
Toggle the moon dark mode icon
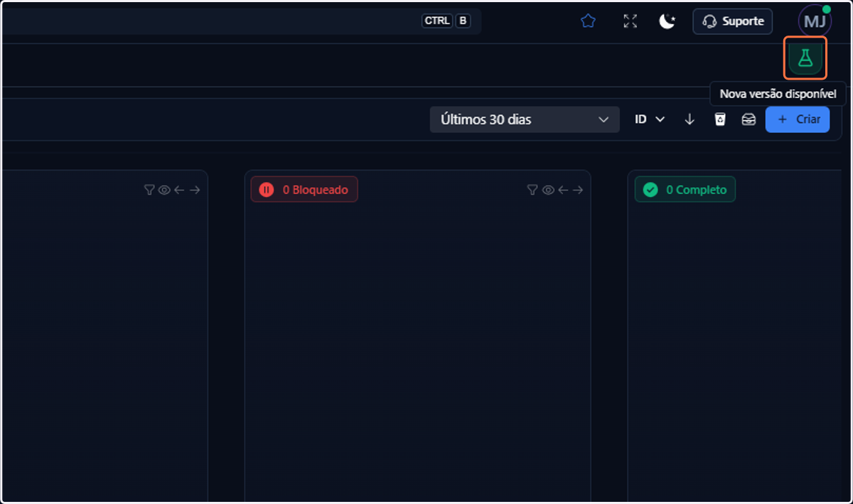click(x=667, y=21)
